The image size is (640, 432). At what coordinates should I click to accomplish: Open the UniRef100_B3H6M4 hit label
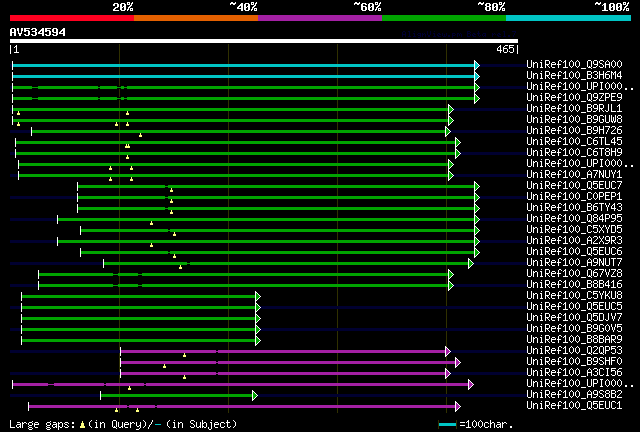[574, 75]
